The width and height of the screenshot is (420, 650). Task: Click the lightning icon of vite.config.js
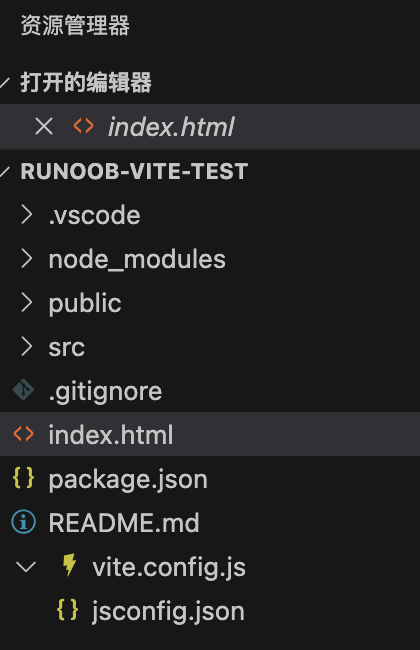69,565
